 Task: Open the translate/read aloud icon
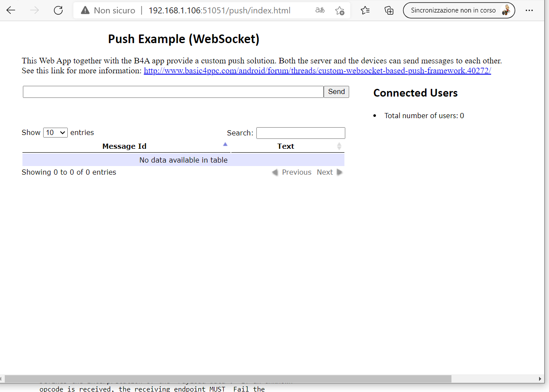(320, 10)
